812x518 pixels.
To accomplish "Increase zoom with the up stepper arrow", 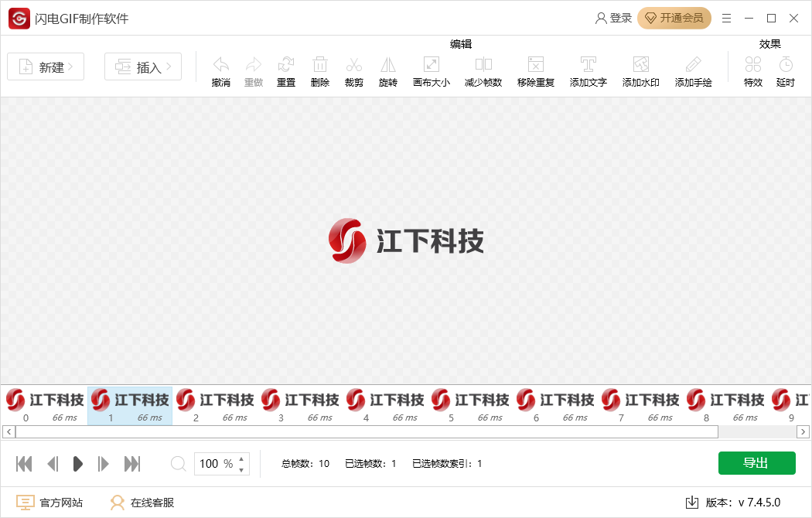I will point(241,458).
